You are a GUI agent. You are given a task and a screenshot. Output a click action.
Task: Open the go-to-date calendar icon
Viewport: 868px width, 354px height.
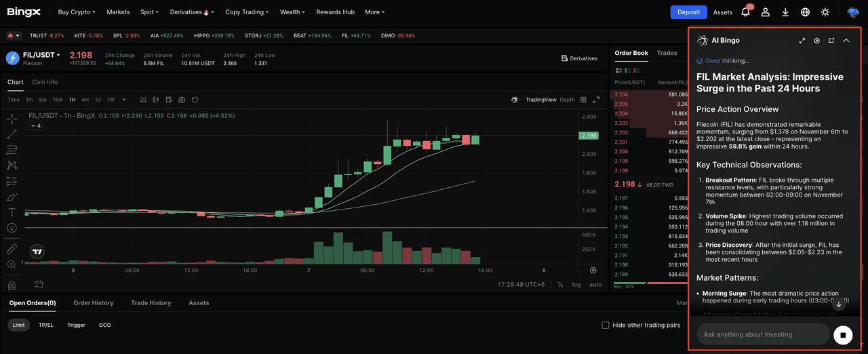pos(38,284)
